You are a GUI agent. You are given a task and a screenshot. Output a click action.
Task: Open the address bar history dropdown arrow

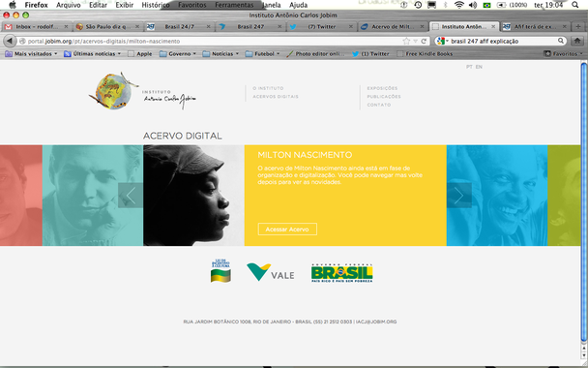click(x=415, y=41)
